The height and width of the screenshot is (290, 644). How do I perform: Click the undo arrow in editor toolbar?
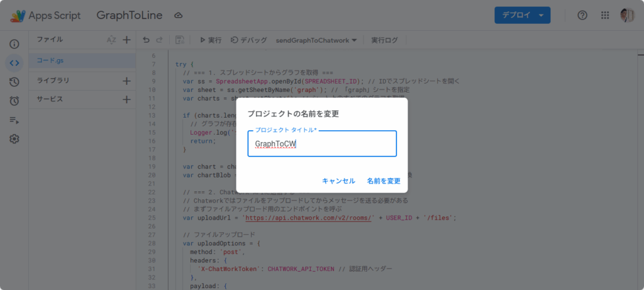pos(146,40)
